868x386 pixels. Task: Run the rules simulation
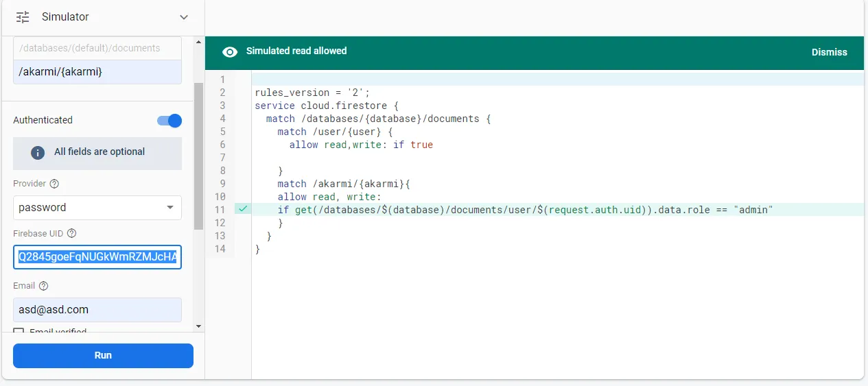(103, 356)
